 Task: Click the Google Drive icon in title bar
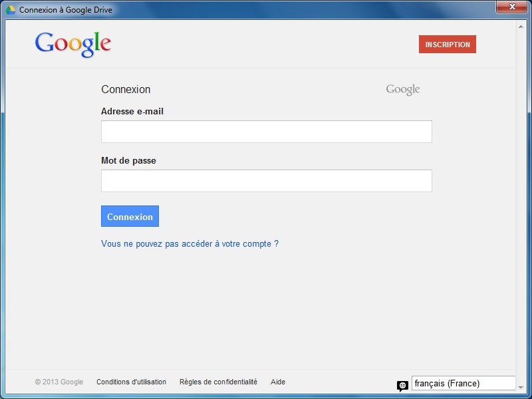pos(11,10)
